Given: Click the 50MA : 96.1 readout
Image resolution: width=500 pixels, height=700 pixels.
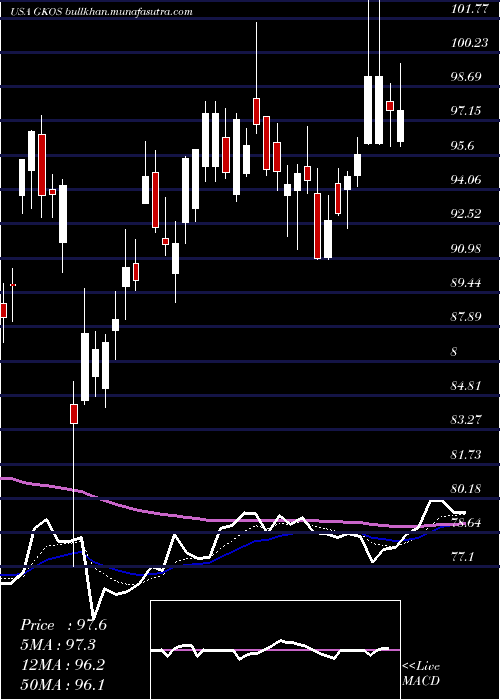Looking at the screenshot, I should pos(62,684).
